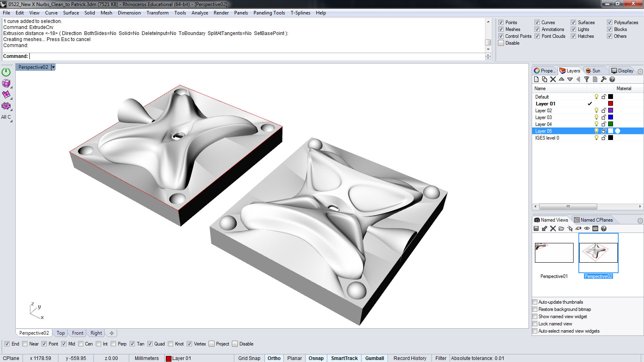The height and width of the screenshot is (362, 644).
Task: Create a new layer in Layers panel
Action: 536,79
